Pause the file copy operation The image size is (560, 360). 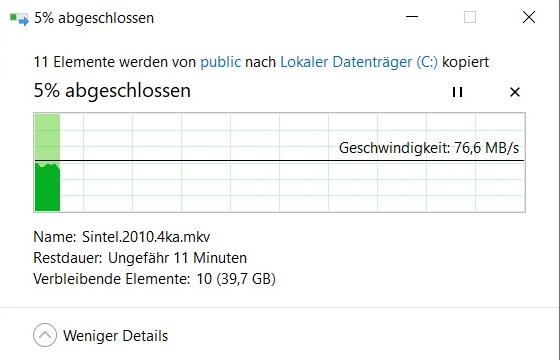458,92
